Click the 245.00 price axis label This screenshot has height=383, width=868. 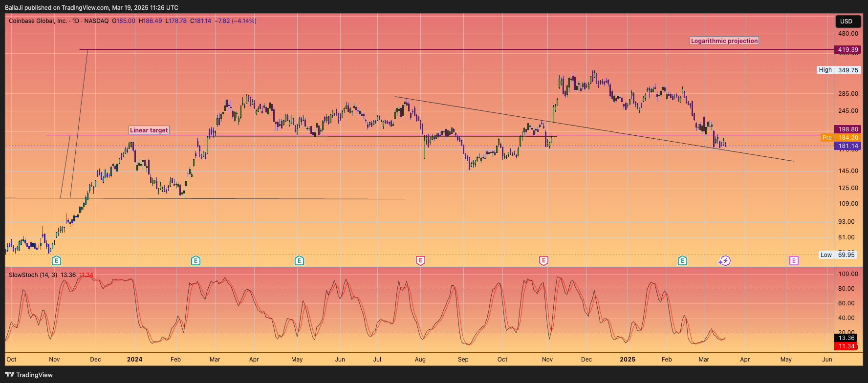pyautogui.click(x=848, y=111)
